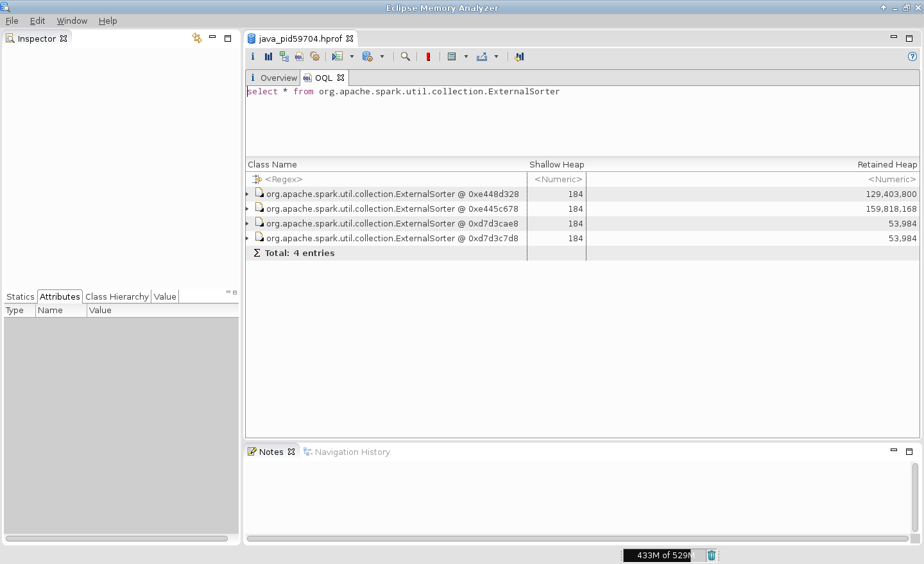
Task: Click the Type column header in Inspector
Action: tap(19, 310)
